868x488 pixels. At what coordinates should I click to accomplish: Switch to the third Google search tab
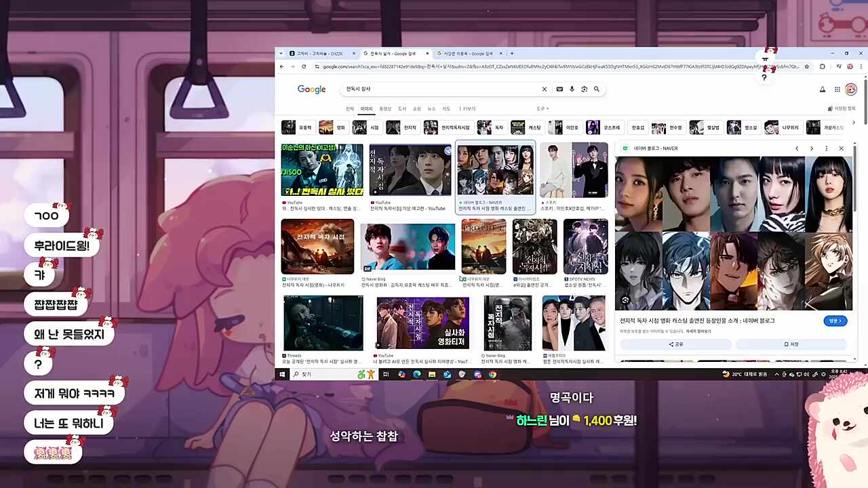tap(468, 54)
